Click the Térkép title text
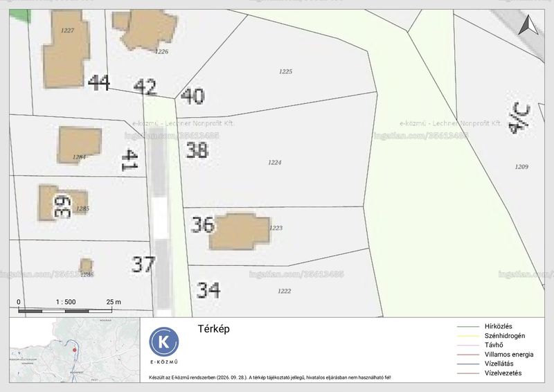Image resolution: width=554 pixels, height=392 pixels. pyautogui.click(x=214, y=329)
